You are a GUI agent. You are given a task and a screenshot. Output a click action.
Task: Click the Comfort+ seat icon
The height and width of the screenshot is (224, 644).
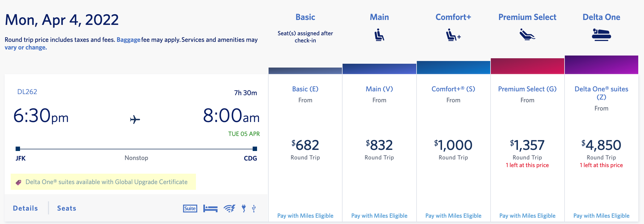[x=453, y=34]
